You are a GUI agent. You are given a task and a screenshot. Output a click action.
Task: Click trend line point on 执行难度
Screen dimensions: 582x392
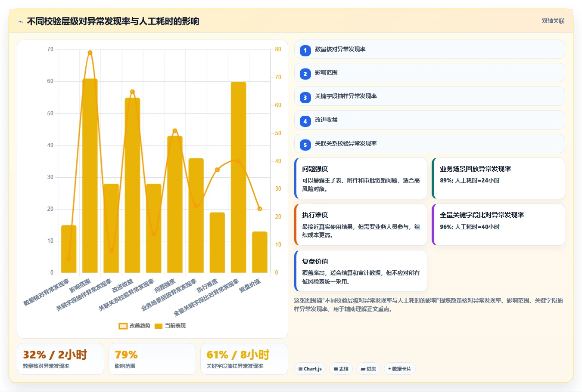click(217, 170)
